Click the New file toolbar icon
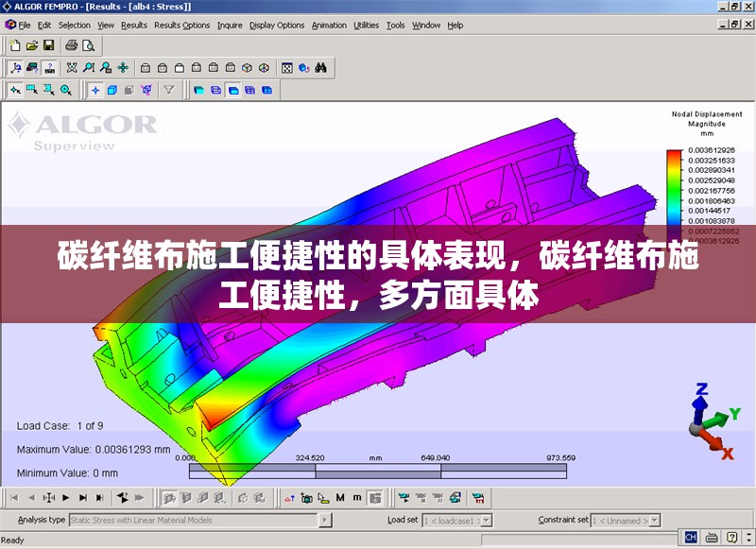Image resolution: width=756 pixels, height=549 pixels. (15, 45)
